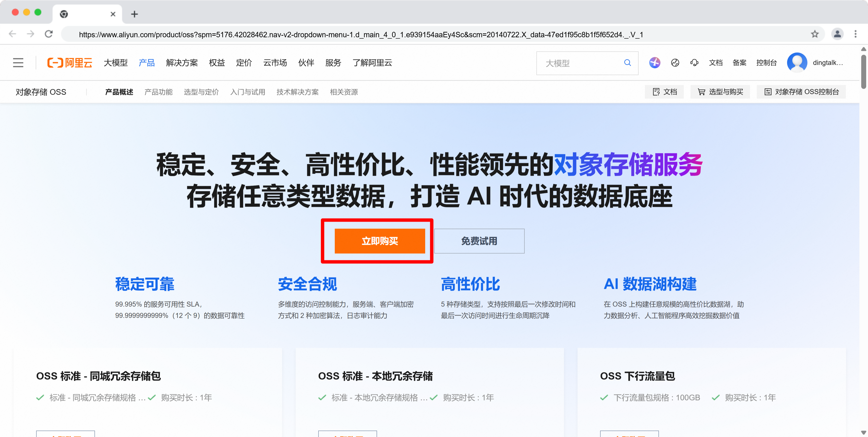Click the page vertical scrollbar thumb
Image resolution: width=868 pixels, height=437 pixels.
pyautogui.click(x=863, y=72)
